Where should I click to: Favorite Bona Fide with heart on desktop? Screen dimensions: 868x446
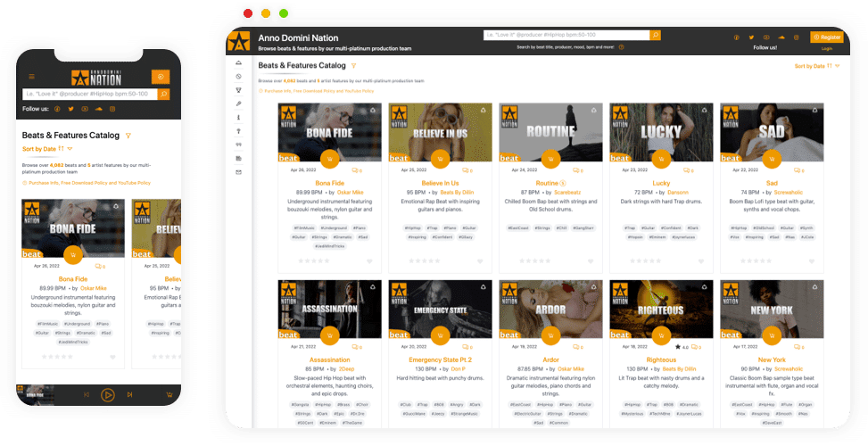369,261
